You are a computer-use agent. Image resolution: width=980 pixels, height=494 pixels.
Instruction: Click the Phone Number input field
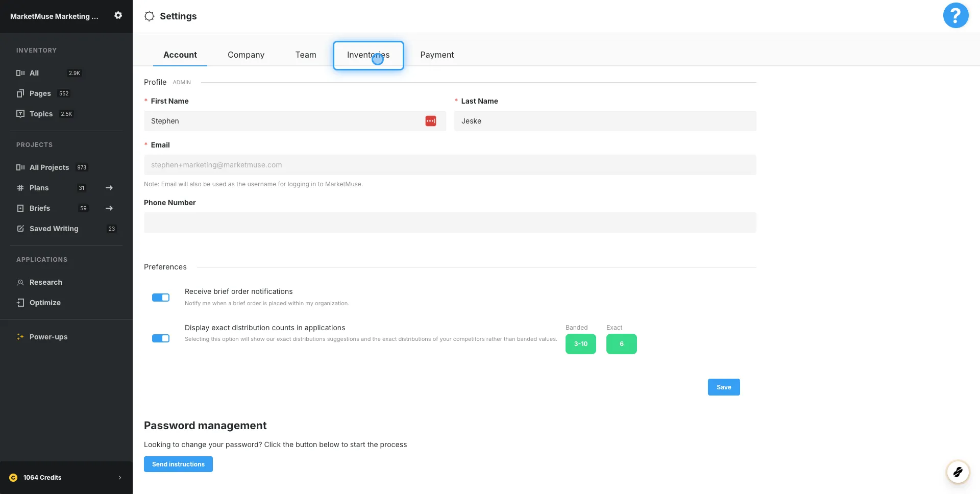point(450,223)
